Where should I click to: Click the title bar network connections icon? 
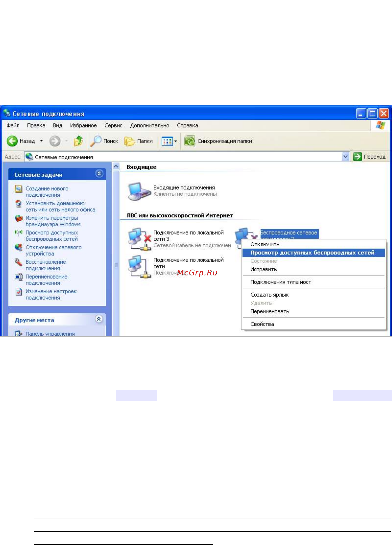point(7,113)
